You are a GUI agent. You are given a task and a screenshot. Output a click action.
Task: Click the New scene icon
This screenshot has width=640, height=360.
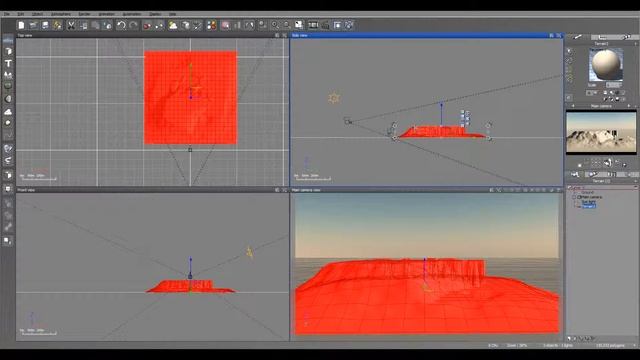click(21, 25)
